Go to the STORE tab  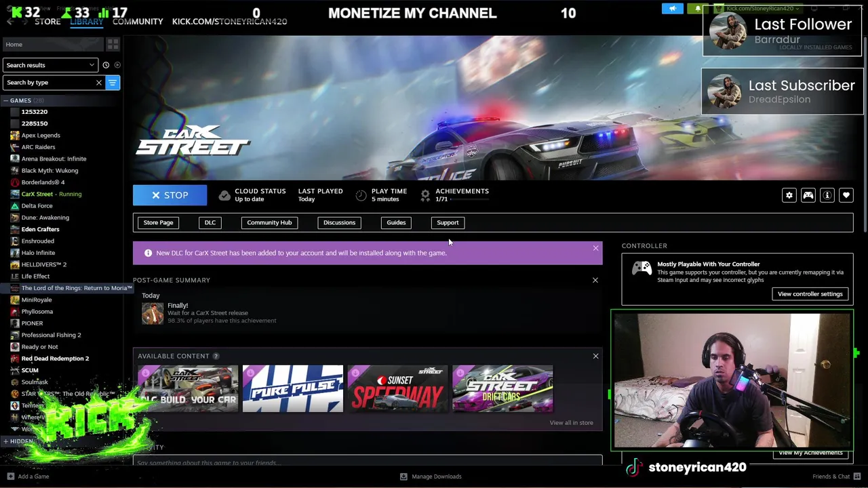coord(47,21)
